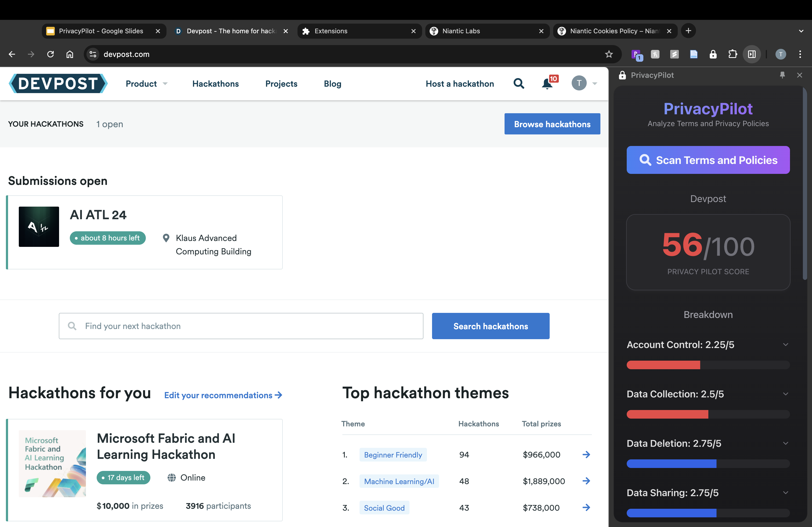Image resolution: width=812 pixels, height=527 pixels.
Task: Expand the Data Deletion section
Action: click(785, 443)
